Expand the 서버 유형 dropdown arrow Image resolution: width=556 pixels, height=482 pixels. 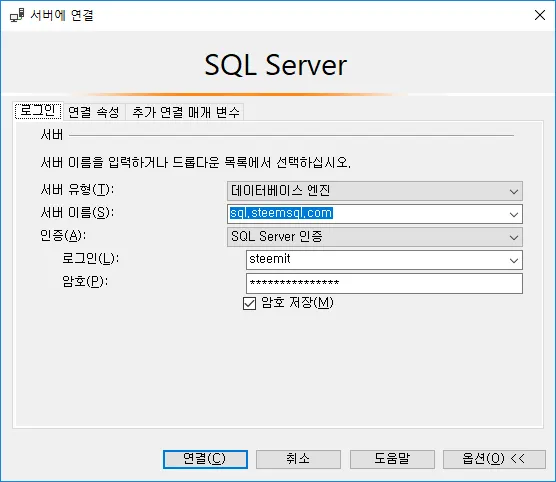click(x=514, y=192)
